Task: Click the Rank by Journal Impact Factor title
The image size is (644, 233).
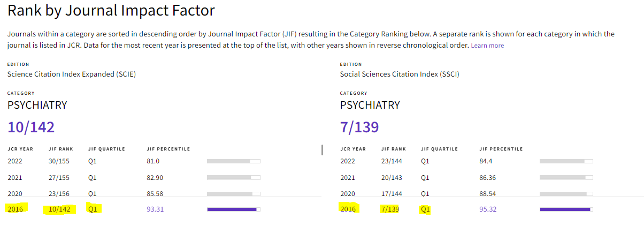Action: tap(111, 10)
